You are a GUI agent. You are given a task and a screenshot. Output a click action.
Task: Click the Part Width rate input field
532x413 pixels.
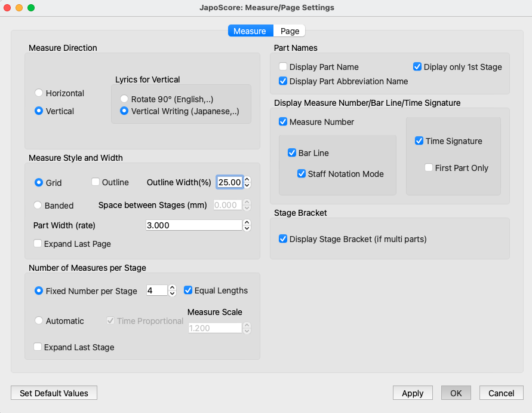pyautogui.click(x=193, y=225)
